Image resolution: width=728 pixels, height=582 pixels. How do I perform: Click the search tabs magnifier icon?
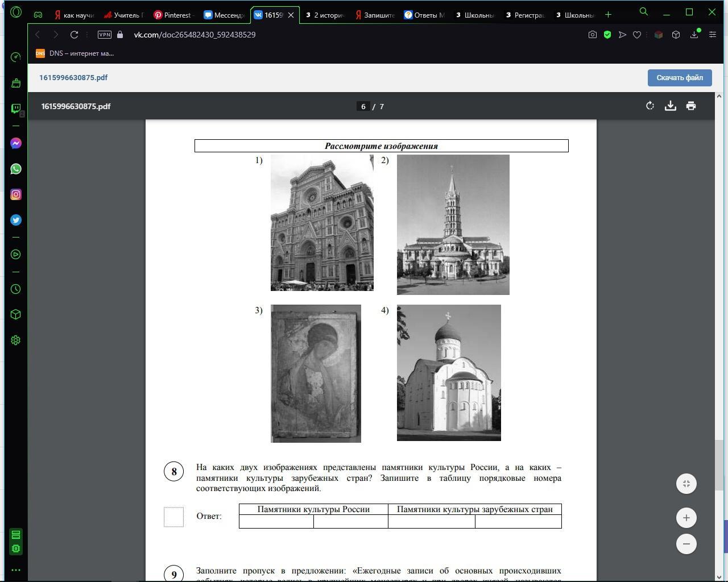point(644,11)
